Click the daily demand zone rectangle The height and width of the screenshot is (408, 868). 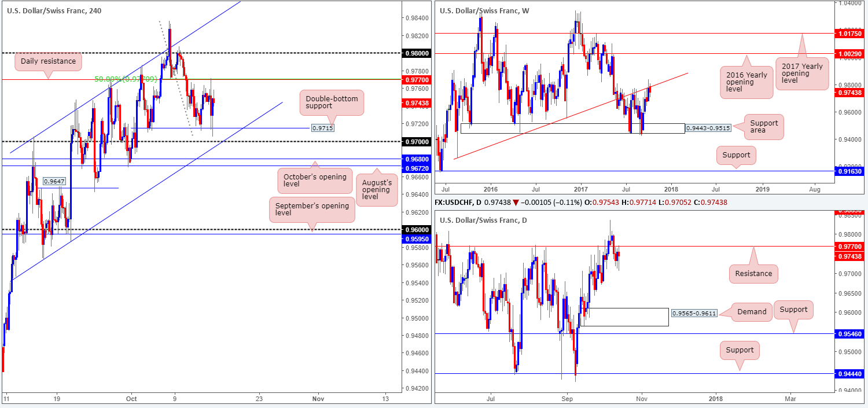pyautogui.click(x=626, y=317)
